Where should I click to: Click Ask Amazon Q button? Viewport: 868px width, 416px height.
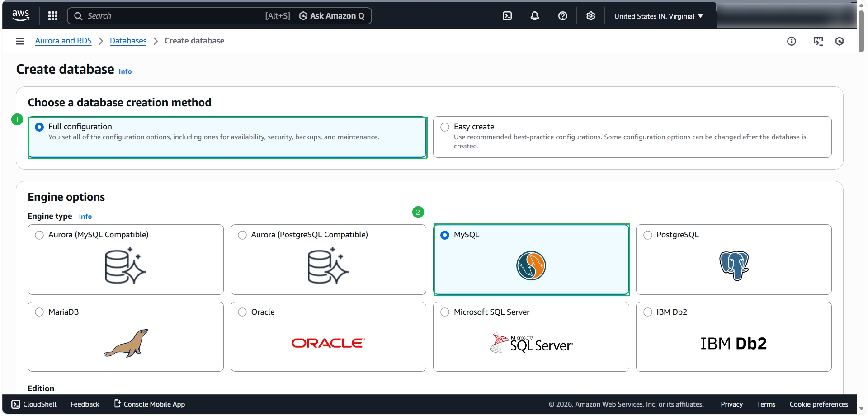[x=332, y=16]
